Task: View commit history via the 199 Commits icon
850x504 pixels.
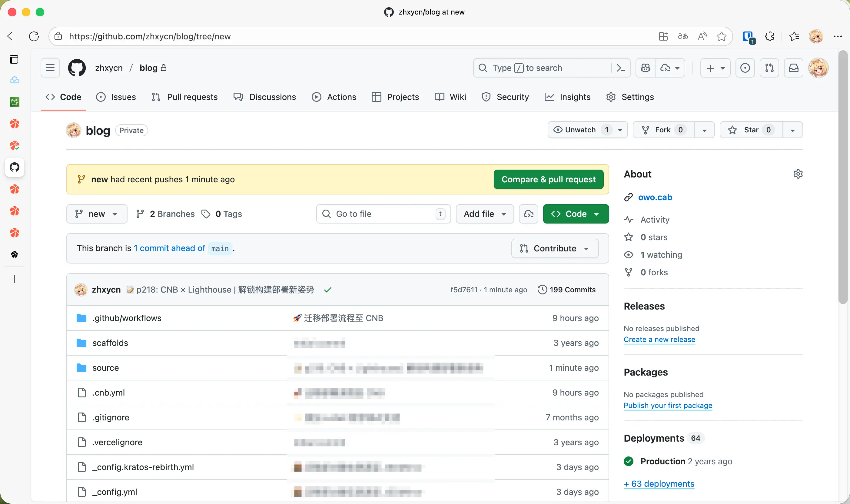Action: point(542,289)
